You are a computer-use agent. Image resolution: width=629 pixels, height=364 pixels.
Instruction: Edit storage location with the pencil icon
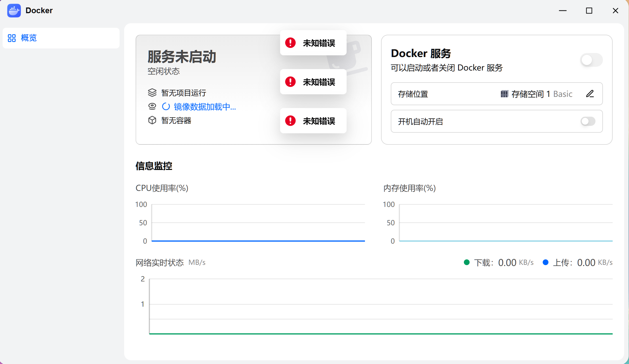tap(590, 94)
